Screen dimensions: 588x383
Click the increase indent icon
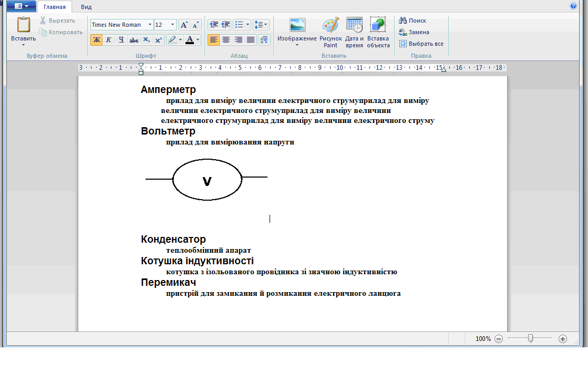(x=226, y=25)
